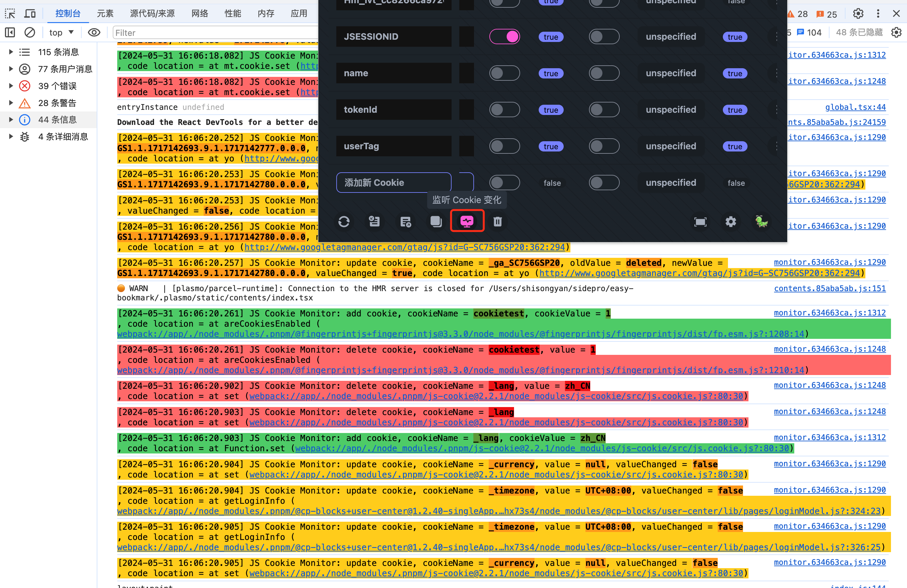This screenshot has height=588, width=907.
Task: Switch to the 网络 tab
Action: (x=200, y=14)
